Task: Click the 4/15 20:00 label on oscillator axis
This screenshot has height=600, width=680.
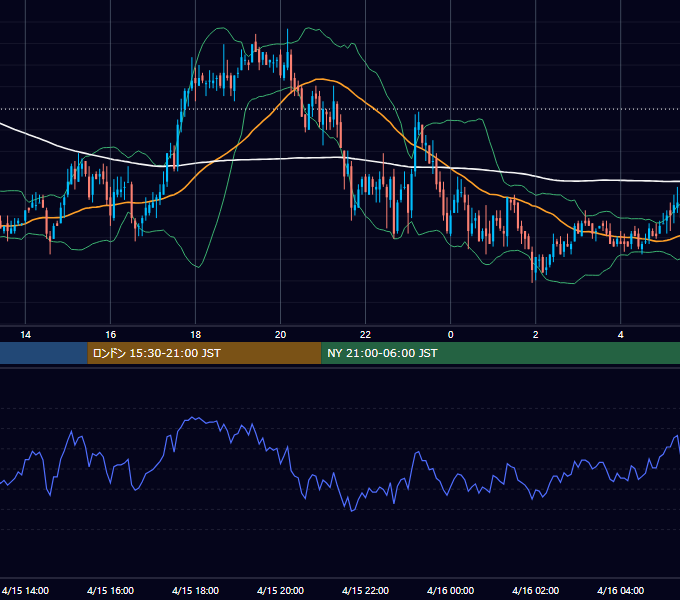Action: pyautogui.click(x=280, y=590)
